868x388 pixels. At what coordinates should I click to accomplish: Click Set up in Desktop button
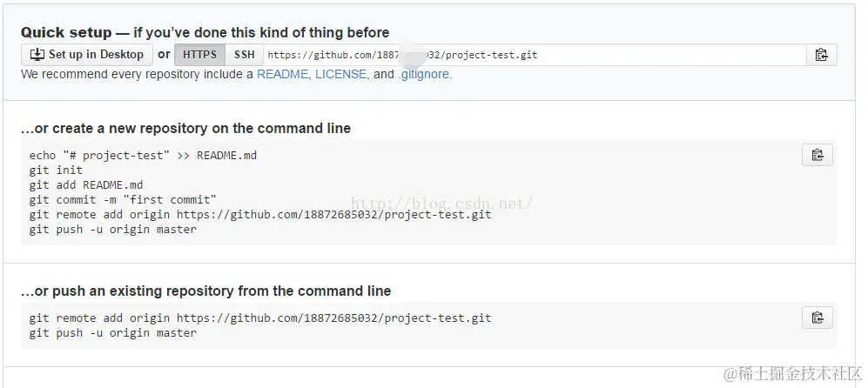[x=87, y=55]
